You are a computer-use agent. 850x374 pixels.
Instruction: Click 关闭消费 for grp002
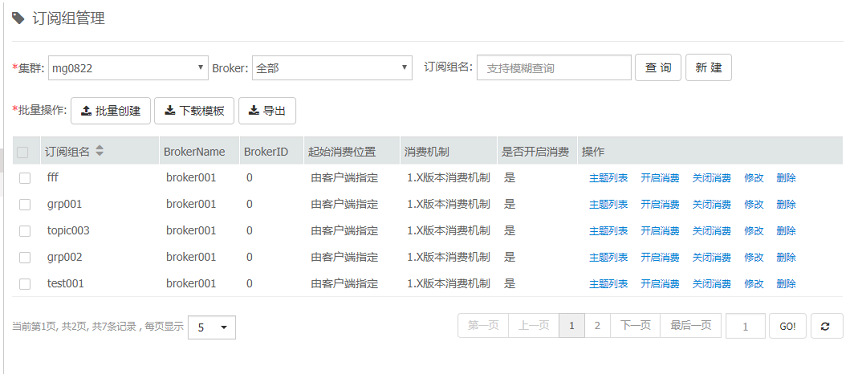click(x=711, y=257)
